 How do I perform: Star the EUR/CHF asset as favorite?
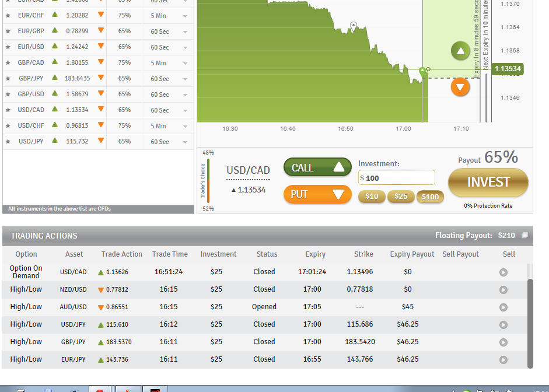(x=8, y=15)
